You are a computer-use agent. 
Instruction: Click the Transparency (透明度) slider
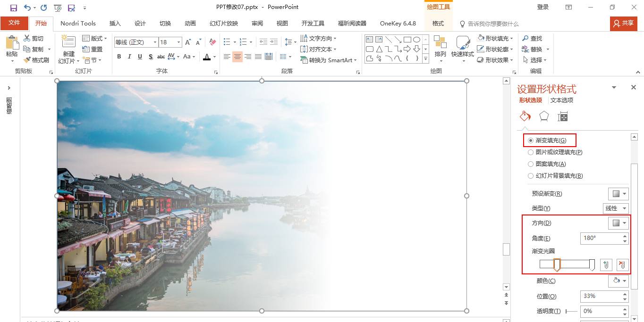pyautogui.click(x=571, y=311)
